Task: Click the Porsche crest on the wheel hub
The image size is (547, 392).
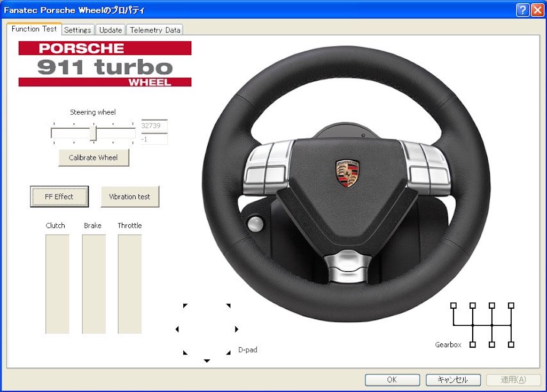Action: (347, 174)
